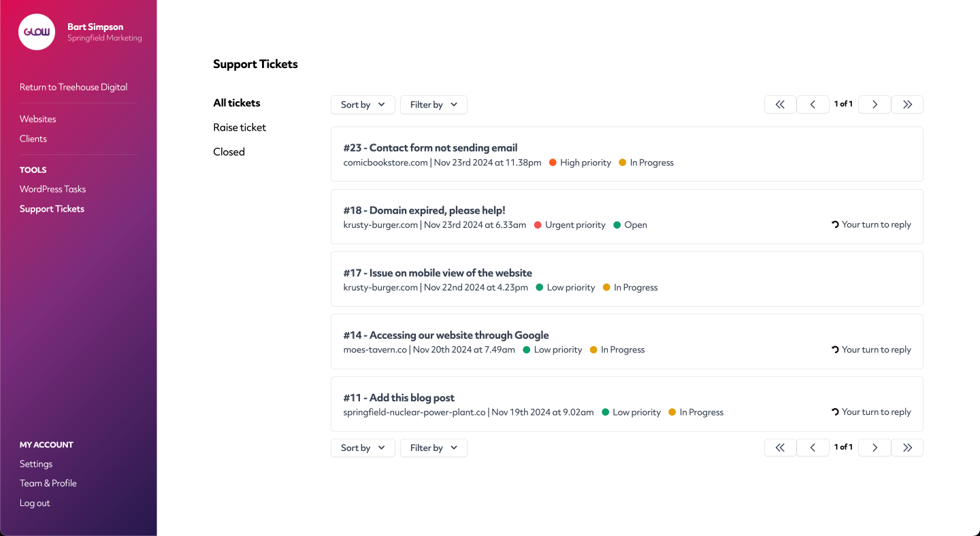Go to Websites in the sidebar
This screenshot has height=536, width=980.
(38, 119)
